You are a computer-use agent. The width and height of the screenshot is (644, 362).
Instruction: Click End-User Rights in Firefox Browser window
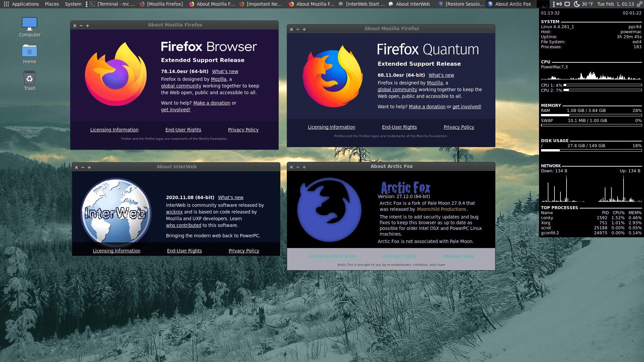pos(183,130)
